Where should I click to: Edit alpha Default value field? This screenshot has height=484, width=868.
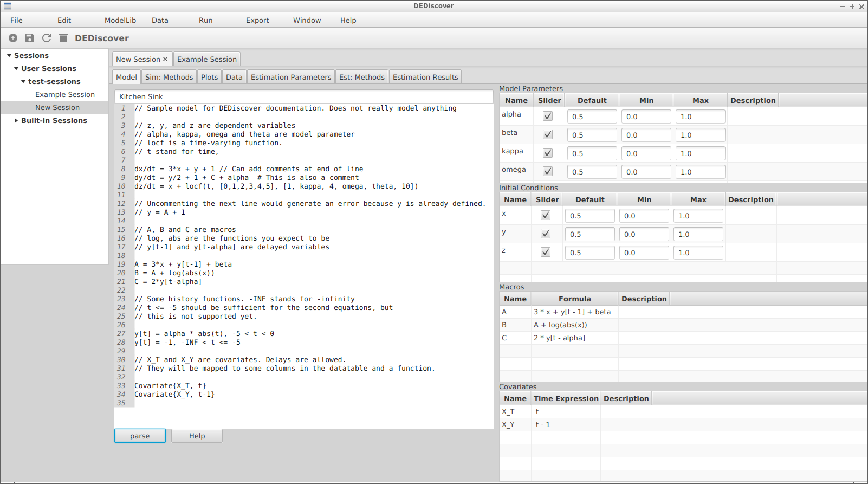point(592,117)
